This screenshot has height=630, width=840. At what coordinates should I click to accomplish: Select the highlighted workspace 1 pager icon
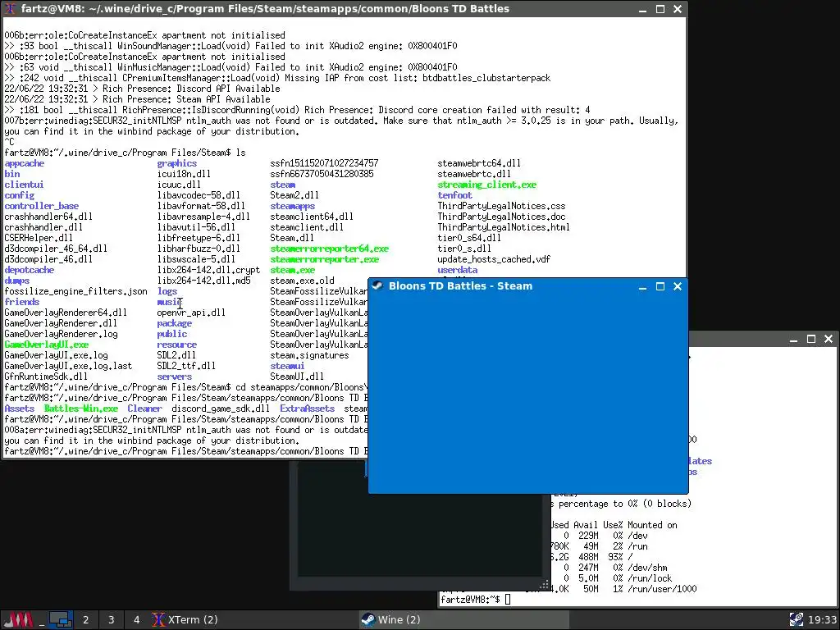click(x=61, y=620)
